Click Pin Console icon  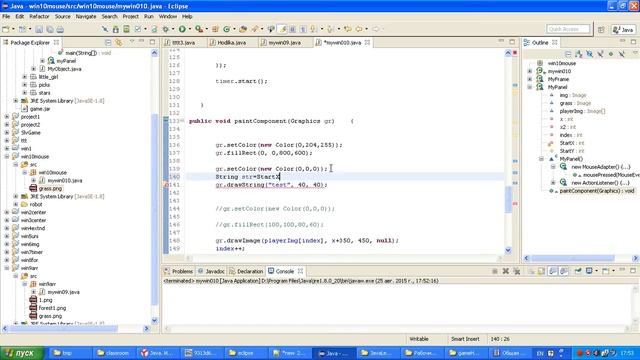pos(578,271)
